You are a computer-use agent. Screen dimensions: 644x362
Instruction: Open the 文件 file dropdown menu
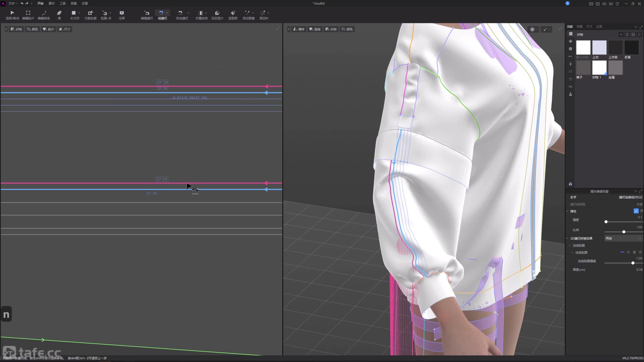tap(13, 4)
